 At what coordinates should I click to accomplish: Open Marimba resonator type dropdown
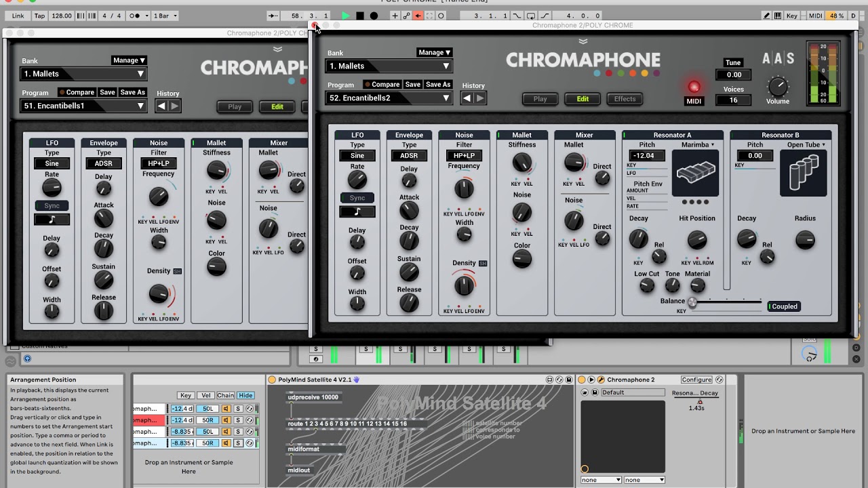(x=698, y=144)
